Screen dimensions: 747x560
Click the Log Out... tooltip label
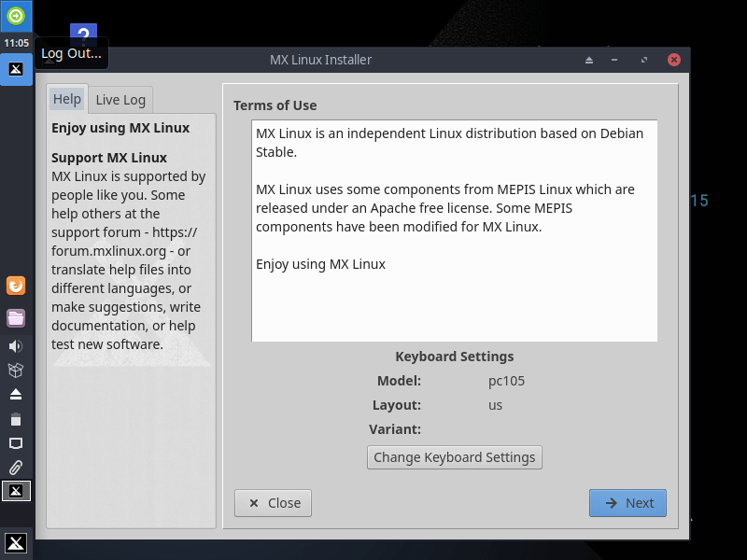pos(72,53)
